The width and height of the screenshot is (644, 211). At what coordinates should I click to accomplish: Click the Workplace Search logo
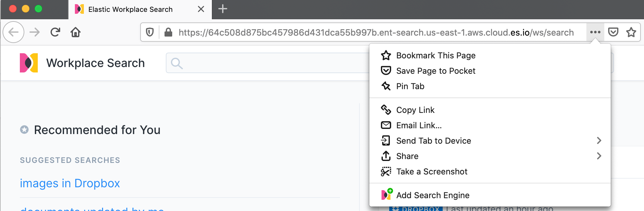29,63
